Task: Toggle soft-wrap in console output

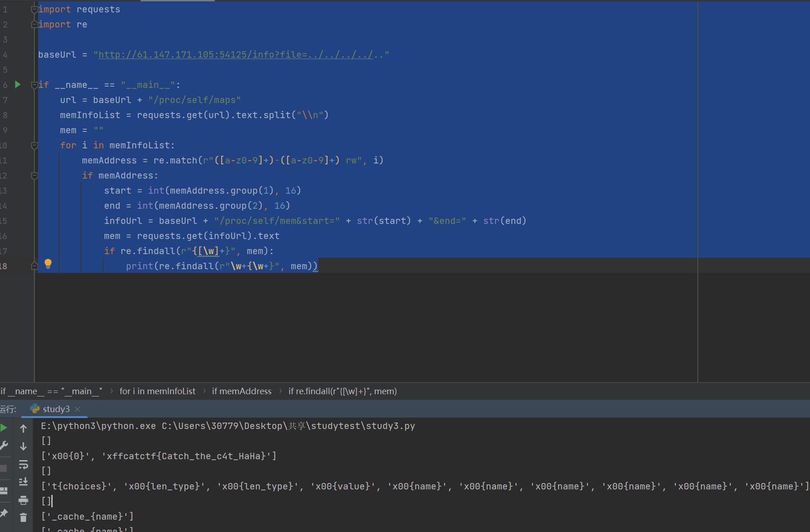Action: [23, 464]
